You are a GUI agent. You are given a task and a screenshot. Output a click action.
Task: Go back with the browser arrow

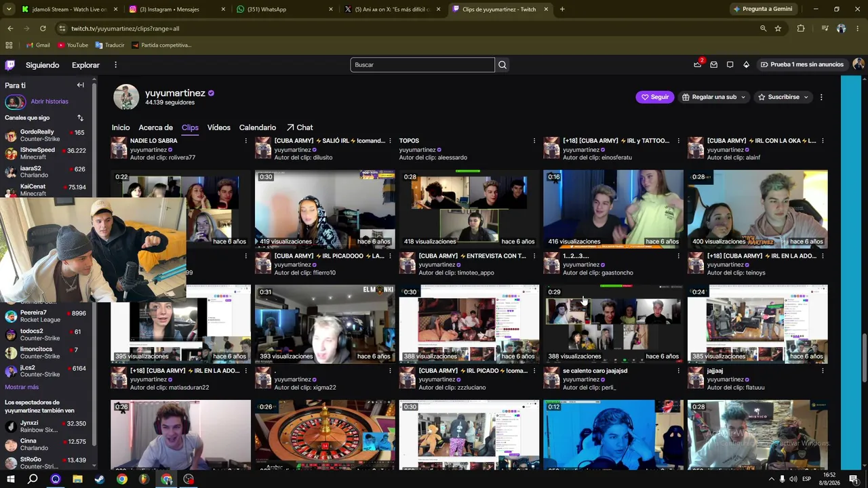click(10, 28)
